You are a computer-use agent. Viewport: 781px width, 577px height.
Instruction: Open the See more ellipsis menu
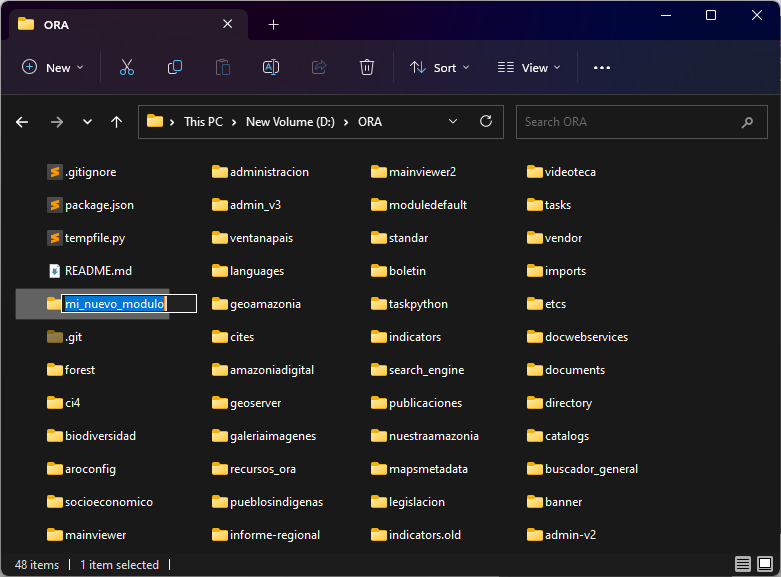[602, 68]
